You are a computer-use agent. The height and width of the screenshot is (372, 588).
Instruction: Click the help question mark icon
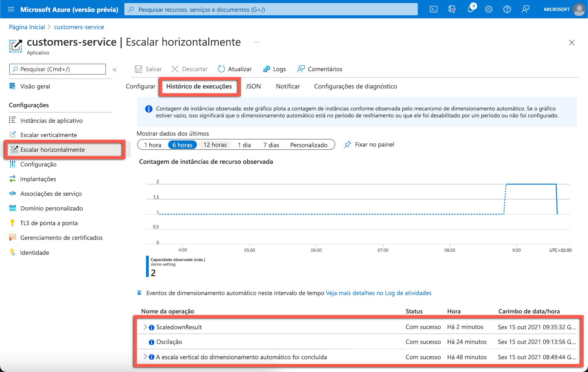[x=507, y=9]
